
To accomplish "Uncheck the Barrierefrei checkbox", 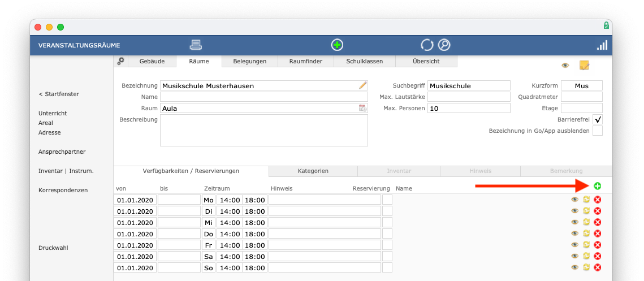I will [x=598, y=119].
